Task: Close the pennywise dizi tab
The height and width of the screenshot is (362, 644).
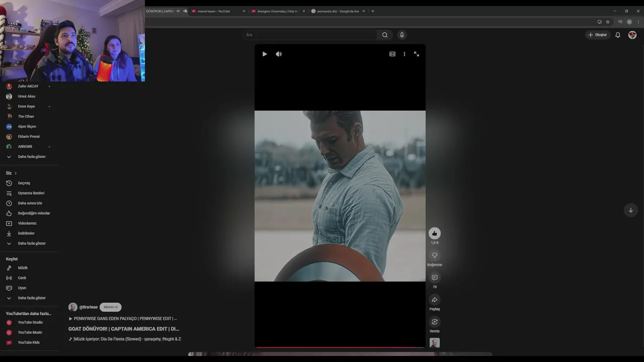Action: click(x=364, y=11)
